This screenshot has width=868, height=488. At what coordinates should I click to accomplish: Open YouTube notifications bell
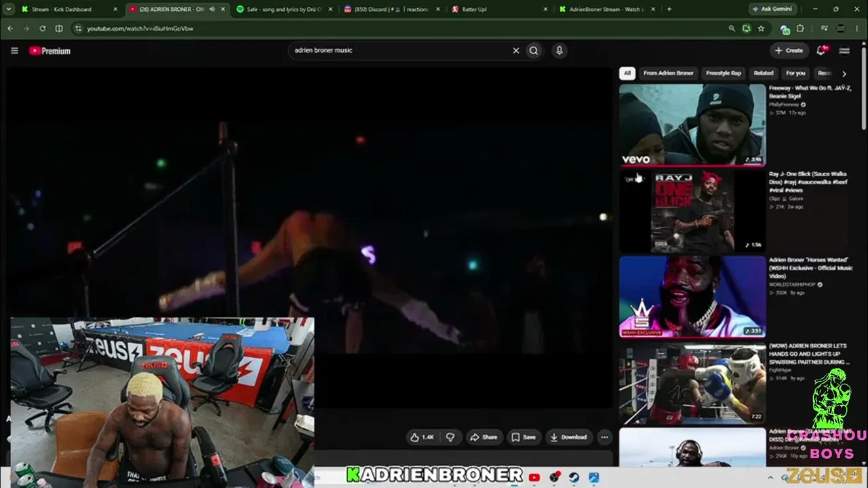coord(822,50)
